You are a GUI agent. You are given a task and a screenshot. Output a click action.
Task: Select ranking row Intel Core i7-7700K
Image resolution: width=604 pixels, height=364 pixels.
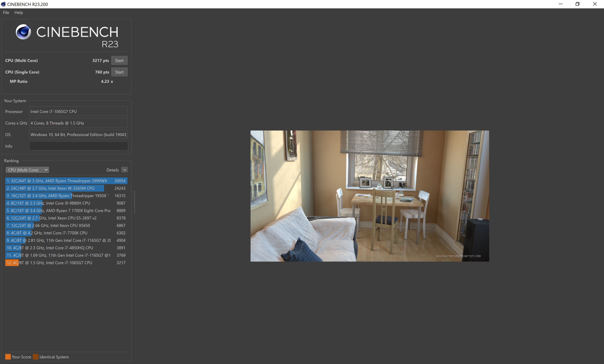pyautogui.click(x=66, y=233)
